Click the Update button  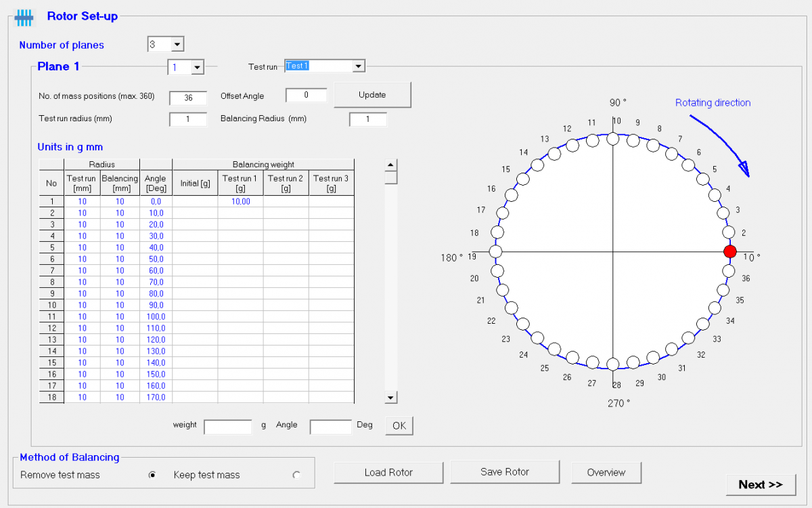coord(372,95)
